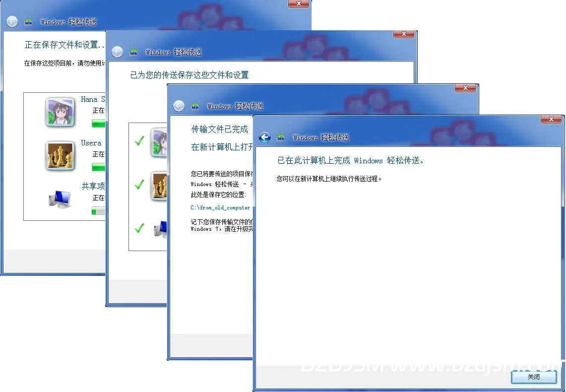Select the Hana user avatar in the saving window
Image resolution: width=566 pixels, height=392 pixels.
(60, 112)
